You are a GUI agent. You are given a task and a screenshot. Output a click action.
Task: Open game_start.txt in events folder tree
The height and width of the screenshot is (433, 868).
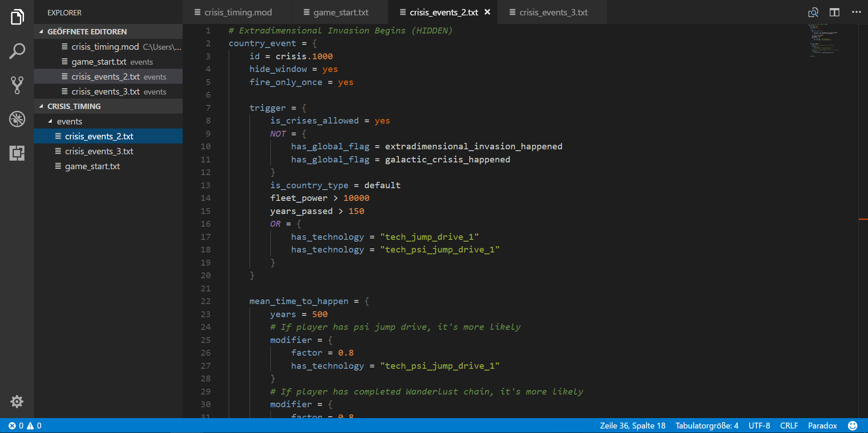click(108, 166)
